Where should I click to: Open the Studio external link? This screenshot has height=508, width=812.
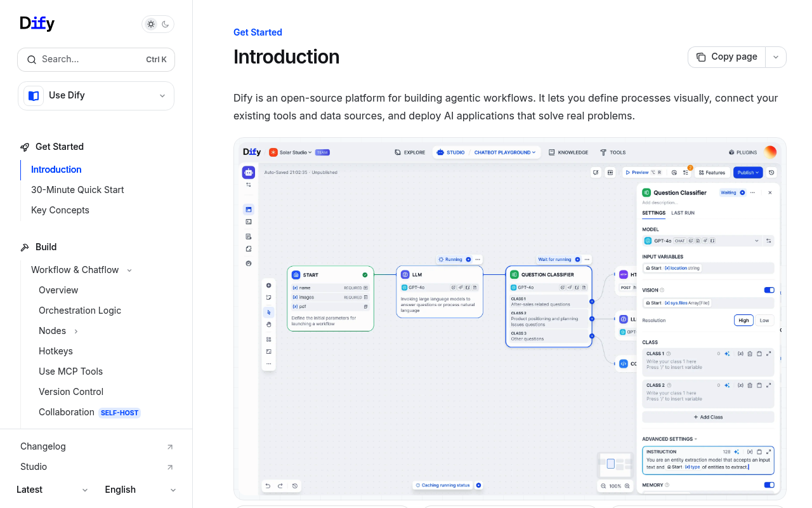96,467
